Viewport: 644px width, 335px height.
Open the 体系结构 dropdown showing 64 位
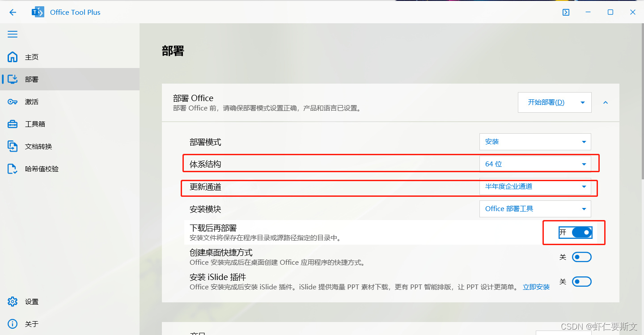[x=535, y=164]
